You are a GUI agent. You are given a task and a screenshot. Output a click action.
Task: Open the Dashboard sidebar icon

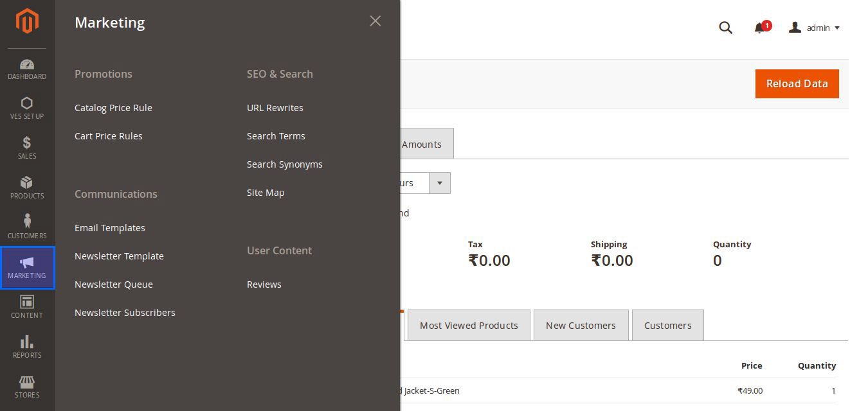tap(27, 65)
